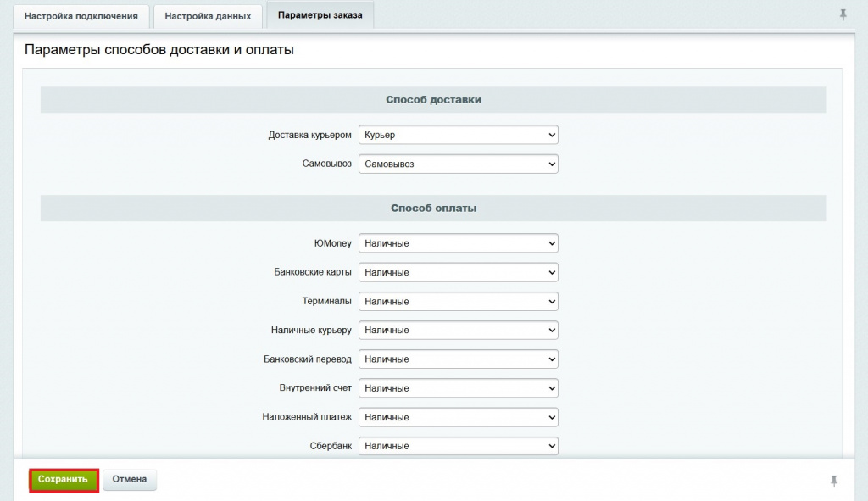This screenshot has width=868, height=501.
Task: Click the pin icon beside the tabs
Action: point(843,14)
